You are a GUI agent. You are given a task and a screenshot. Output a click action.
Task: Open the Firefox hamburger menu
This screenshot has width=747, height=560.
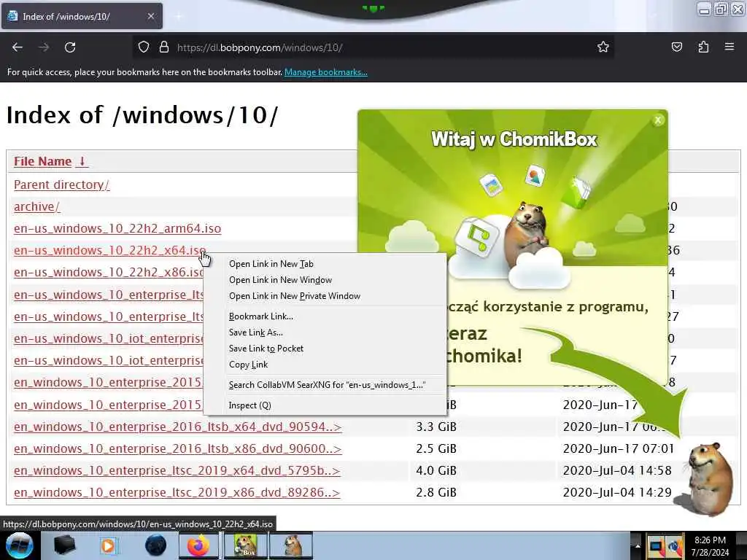coord(729,47)
